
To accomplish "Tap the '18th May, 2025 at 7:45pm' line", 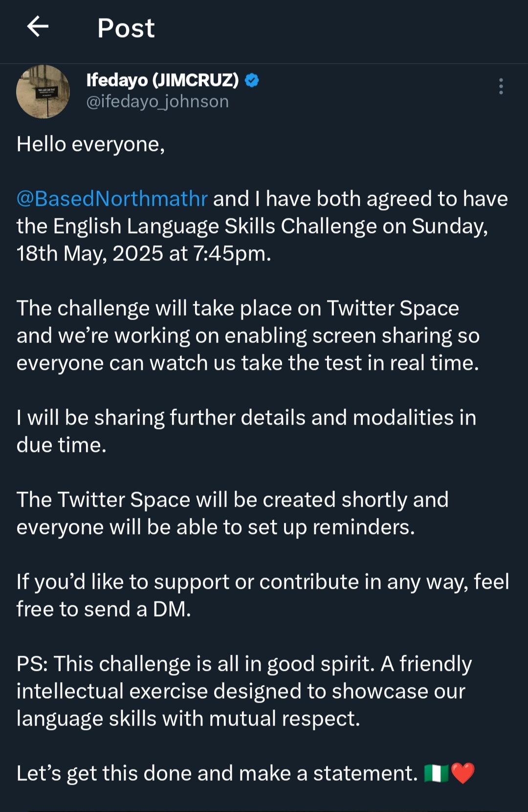I will 144,254.
